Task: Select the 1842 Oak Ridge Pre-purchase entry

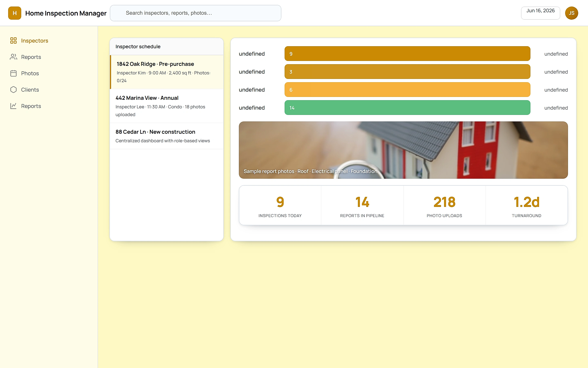Action: [166, 72]
